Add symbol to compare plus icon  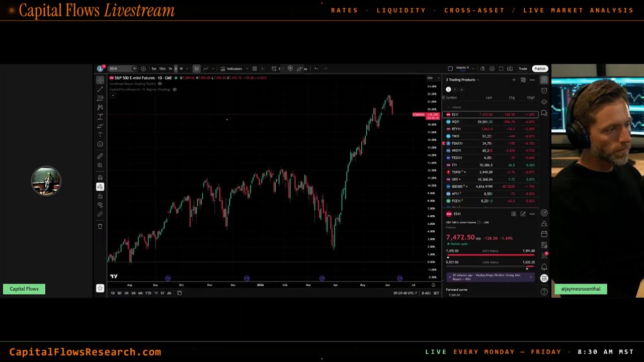coord(143,68)
